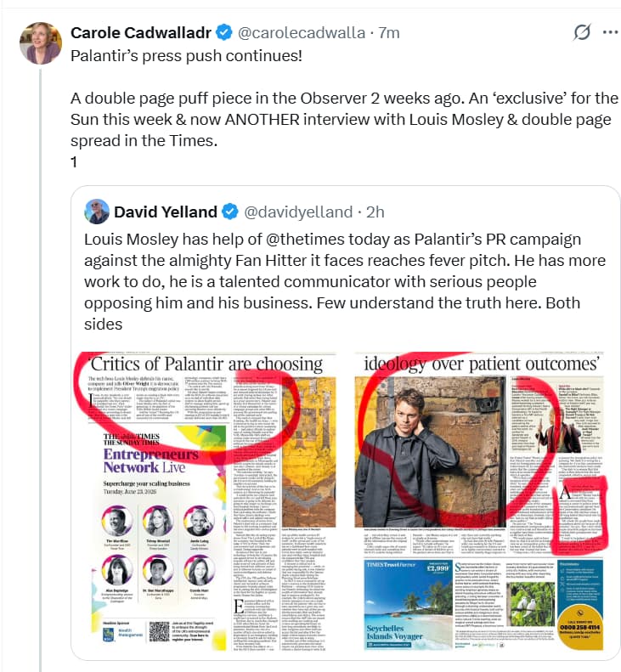Open the quoted post text about Louis Mosley
The width and height of the screenshot is (621, 672).
tap(340, 282)
